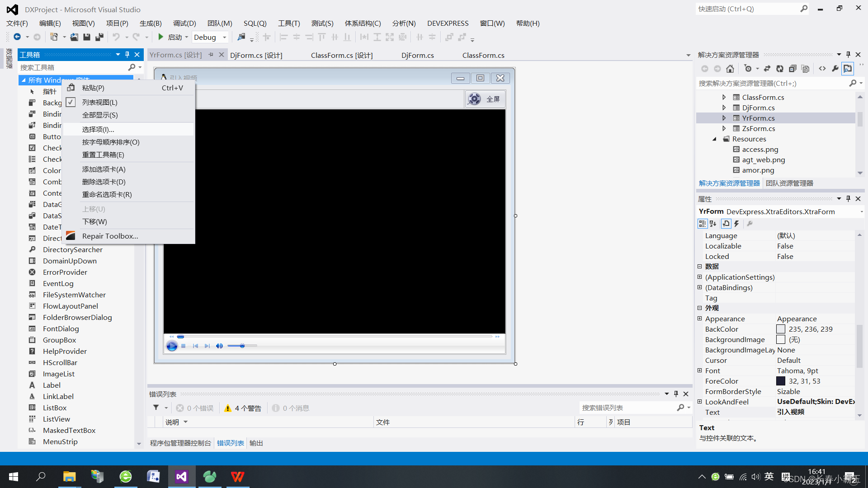
Task: Switch to the DjForm.cs tab
Action: point(417,55)
